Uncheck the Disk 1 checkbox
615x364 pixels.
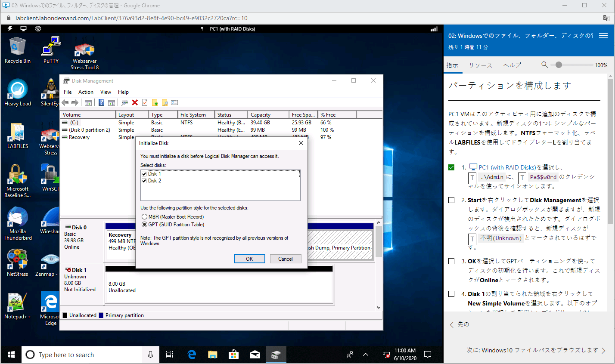pyautogui.click(x=144, y=174)
